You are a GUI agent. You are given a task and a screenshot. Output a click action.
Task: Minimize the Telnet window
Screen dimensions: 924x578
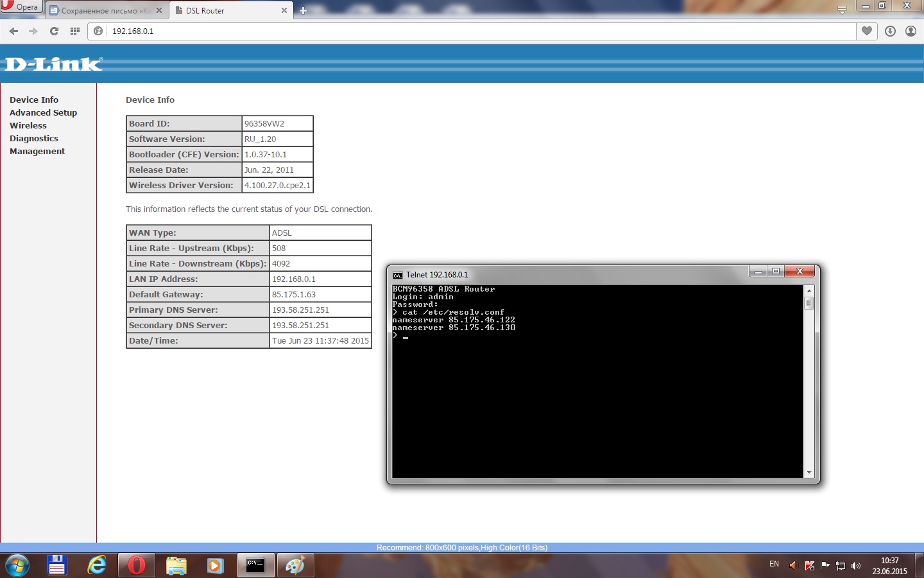[758, 272]
